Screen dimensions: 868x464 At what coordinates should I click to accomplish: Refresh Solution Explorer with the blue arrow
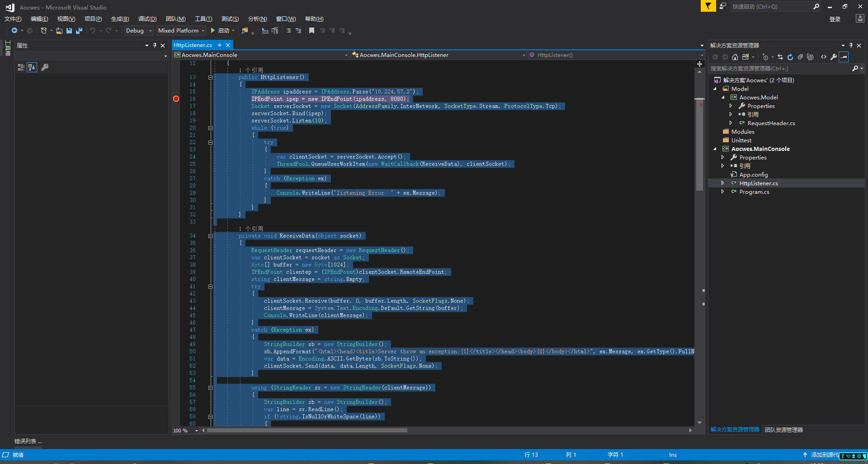point(790,57)
